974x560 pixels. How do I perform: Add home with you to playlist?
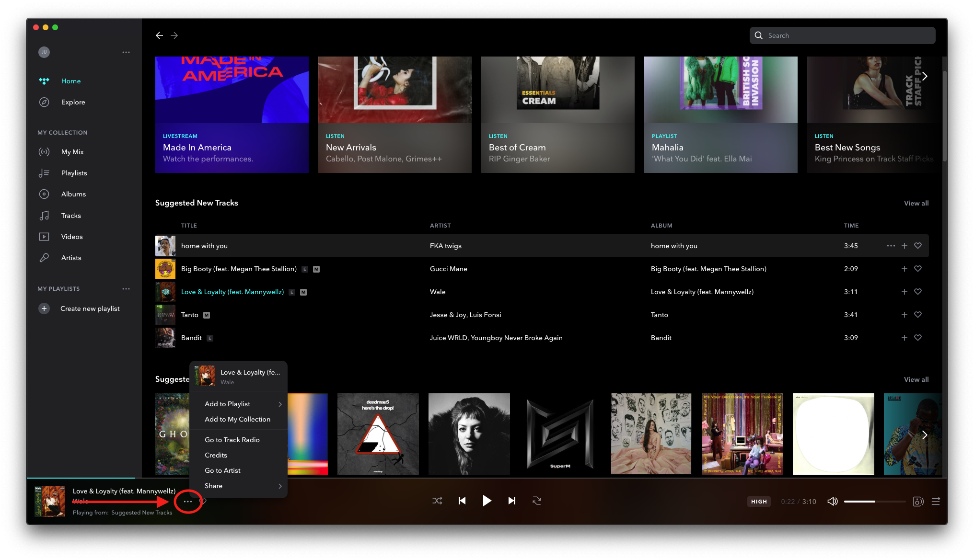click(x=904, y=246)
